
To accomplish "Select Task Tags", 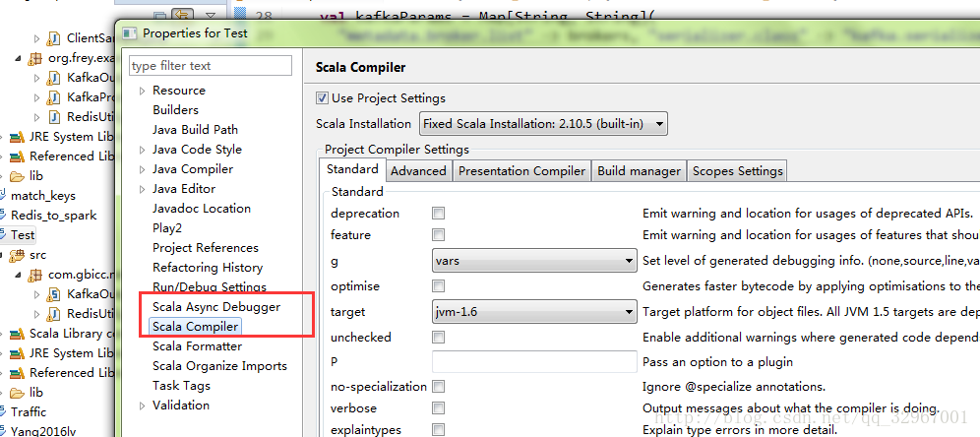I will click(181, 386).
